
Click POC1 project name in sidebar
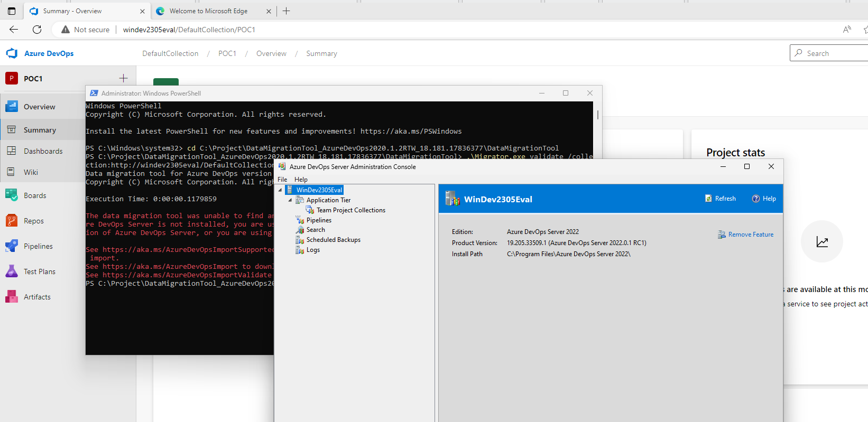pyautogui.click(x=33, y=79)
